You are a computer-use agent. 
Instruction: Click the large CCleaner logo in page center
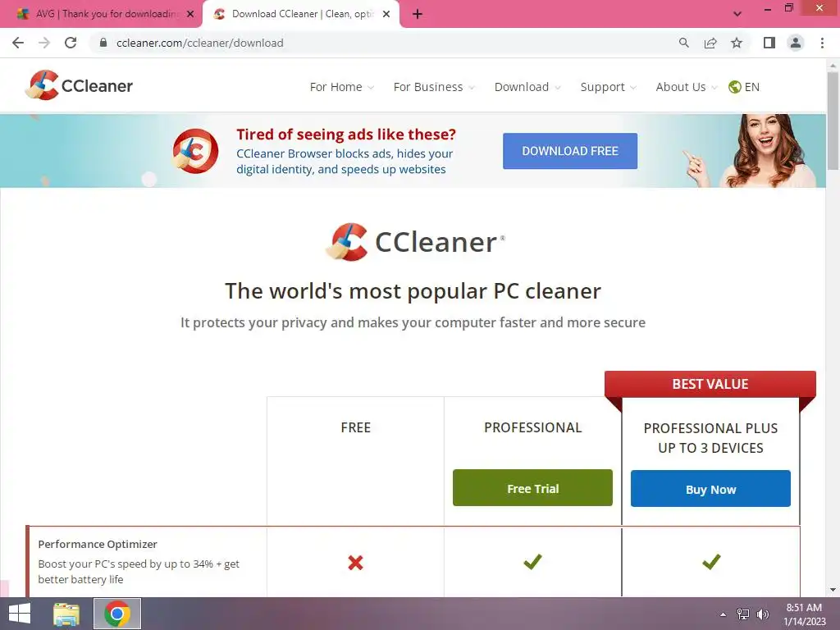pyautogui.click(x=415, y=242)
